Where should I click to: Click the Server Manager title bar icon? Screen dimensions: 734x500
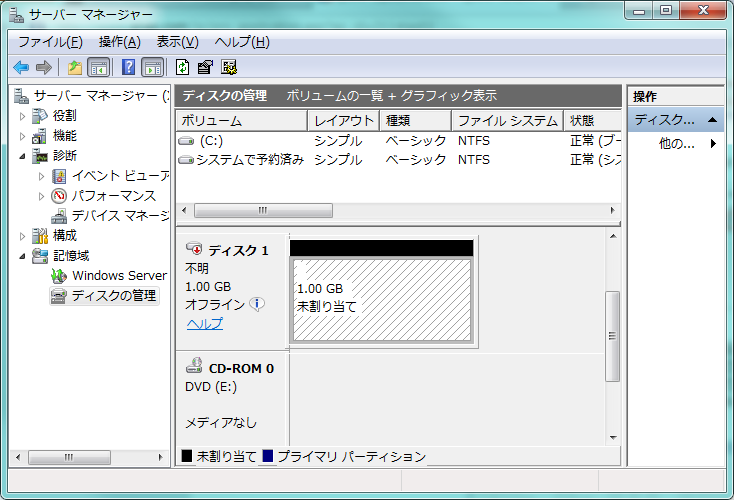coord(16,15)
